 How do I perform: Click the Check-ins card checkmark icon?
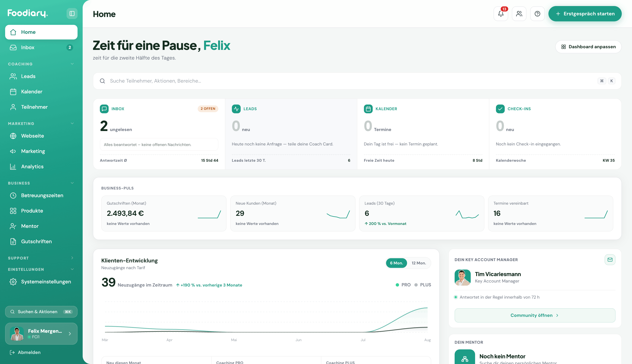point(500,109)
